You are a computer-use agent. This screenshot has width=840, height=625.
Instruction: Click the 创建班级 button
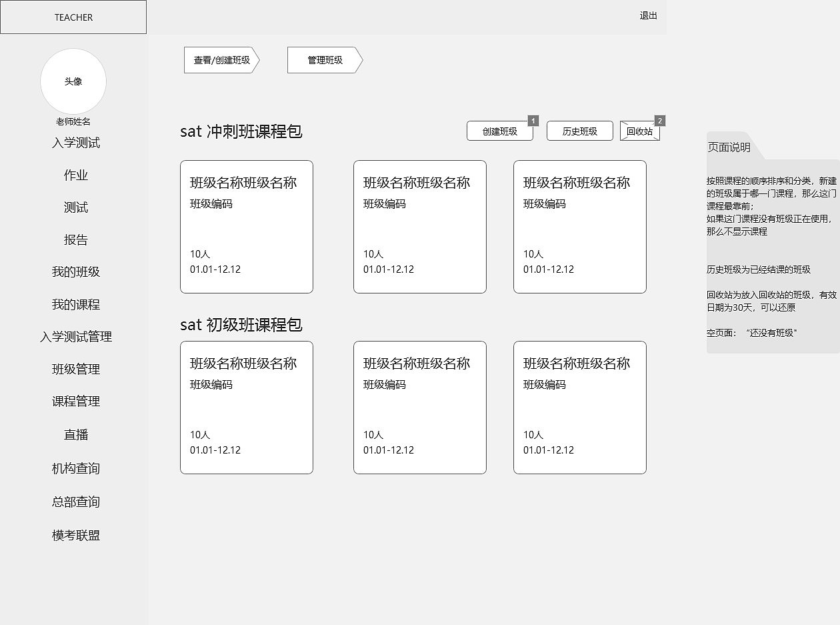[x=500, y=131]
